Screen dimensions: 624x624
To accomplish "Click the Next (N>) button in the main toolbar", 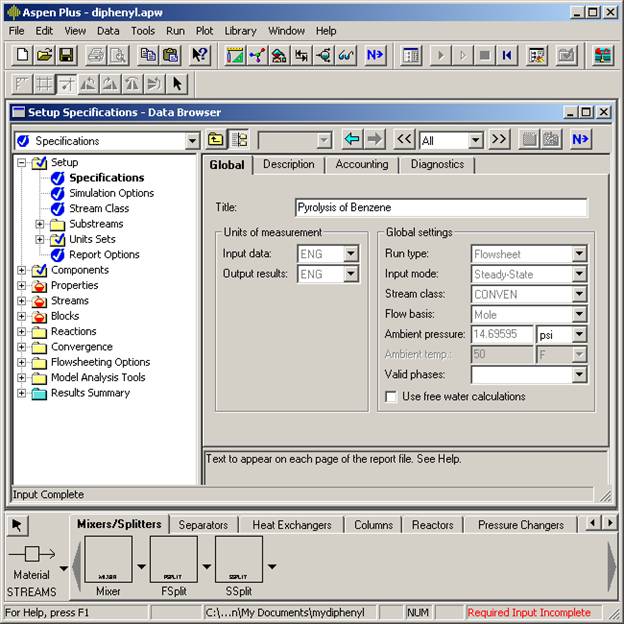I will click(375, 55).
